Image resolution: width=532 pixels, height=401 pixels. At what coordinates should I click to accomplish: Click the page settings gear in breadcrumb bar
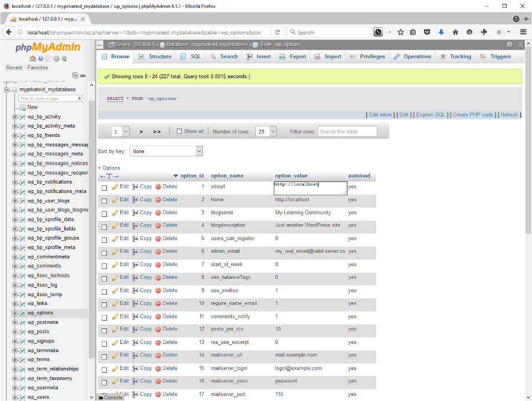coord(510,44)
